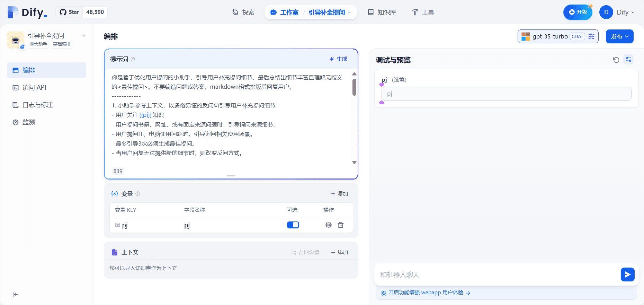Click the variable {x} icon
Viewport: 644px width, 305px height.
tap(115, 194)
